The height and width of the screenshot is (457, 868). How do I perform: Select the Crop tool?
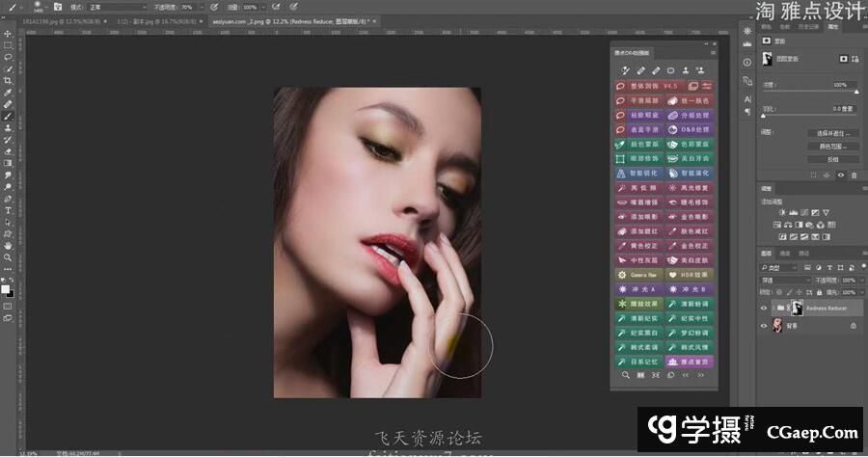(x=8, y=80)
